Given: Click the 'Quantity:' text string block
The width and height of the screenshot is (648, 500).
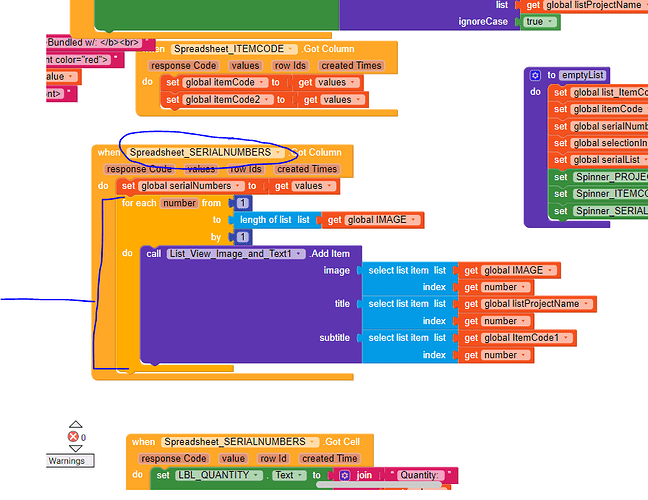Looking at the screenshot, I should pos(420,475).
